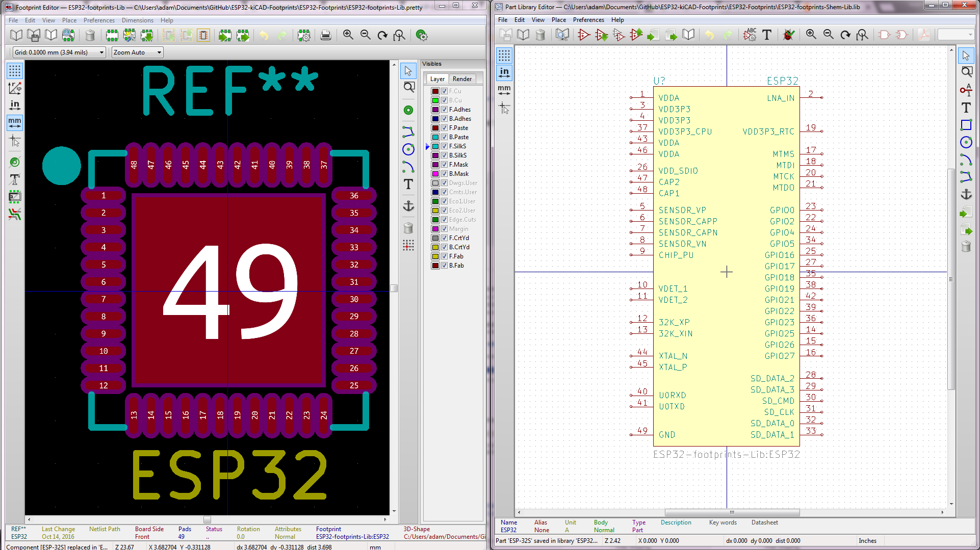
Task: Select grid origin tool in Footprint Editor
Action: (408, 245)
